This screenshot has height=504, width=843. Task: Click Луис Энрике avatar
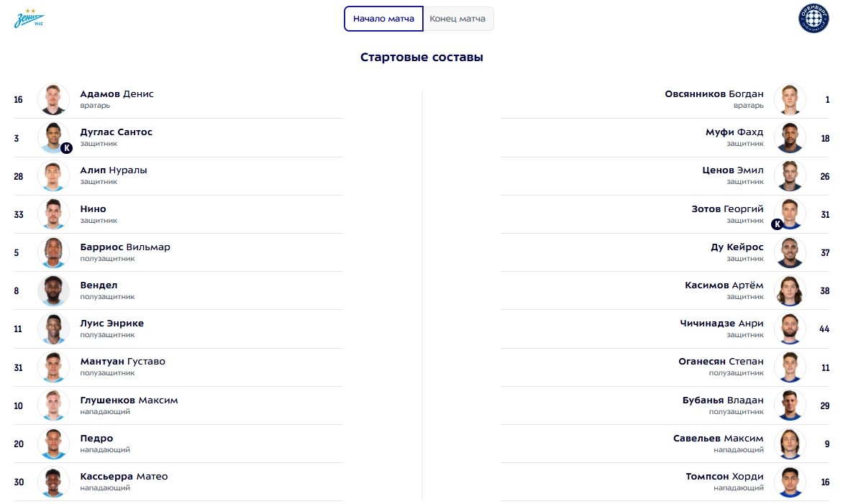pyautogui.click(x=53, y=329)
